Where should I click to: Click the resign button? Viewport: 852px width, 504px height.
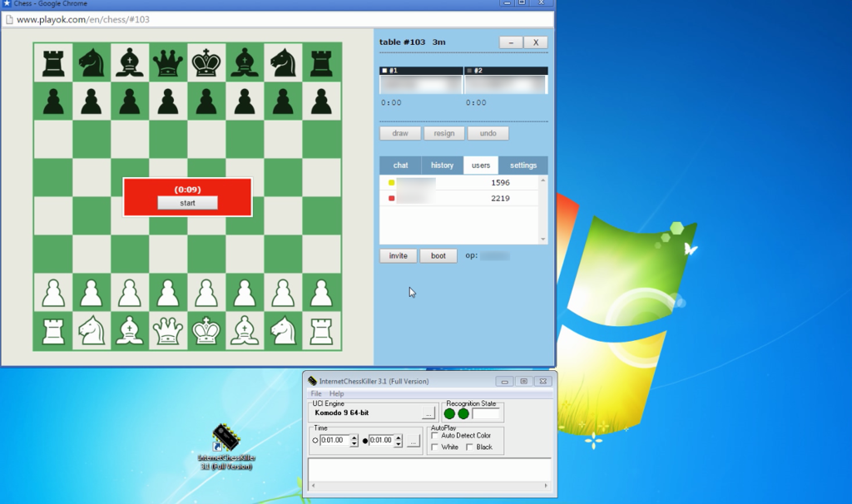click(x=444, y=133)
